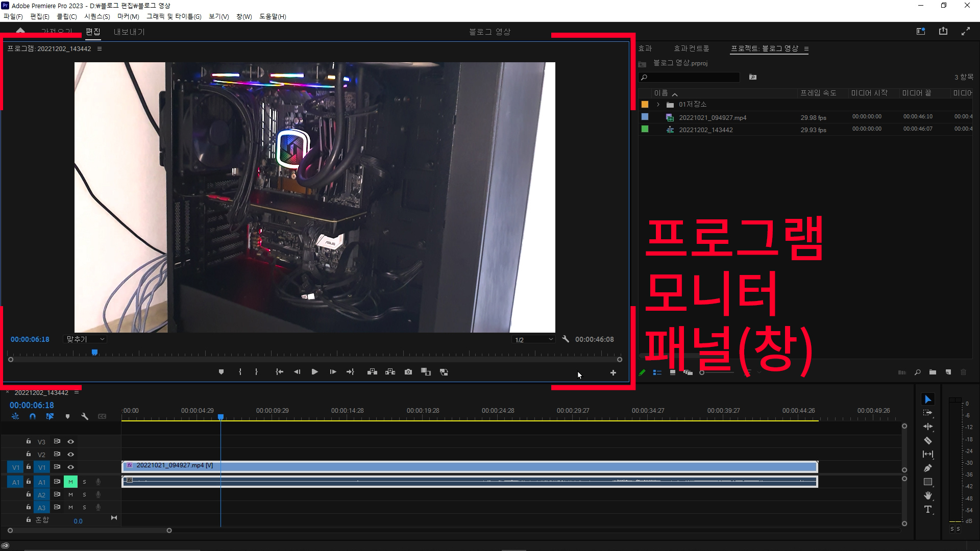Image resolution: width=980 pixels, height=551 pixels.
Task: Toggle lock on track V2
Action: pos(29,454)
